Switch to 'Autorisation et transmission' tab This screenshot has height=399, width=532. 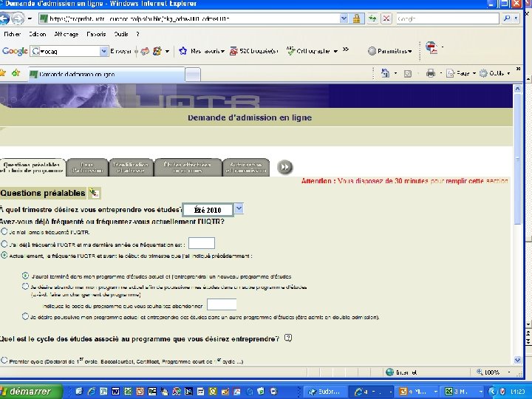click(246, 168)
